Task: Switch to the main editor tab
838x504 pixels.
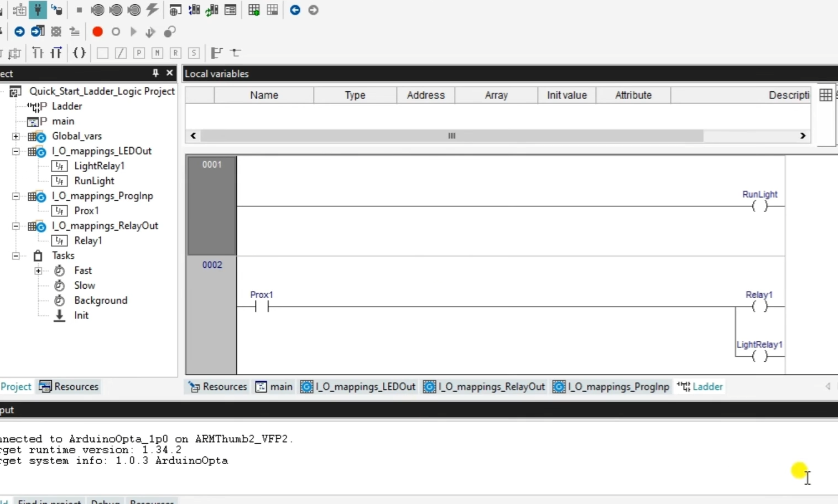Action: click(274, 387)
